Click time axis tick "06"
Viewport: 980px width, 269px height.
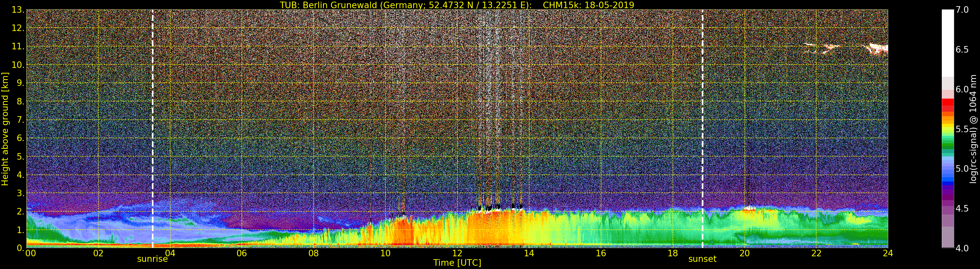coord(242,253)
